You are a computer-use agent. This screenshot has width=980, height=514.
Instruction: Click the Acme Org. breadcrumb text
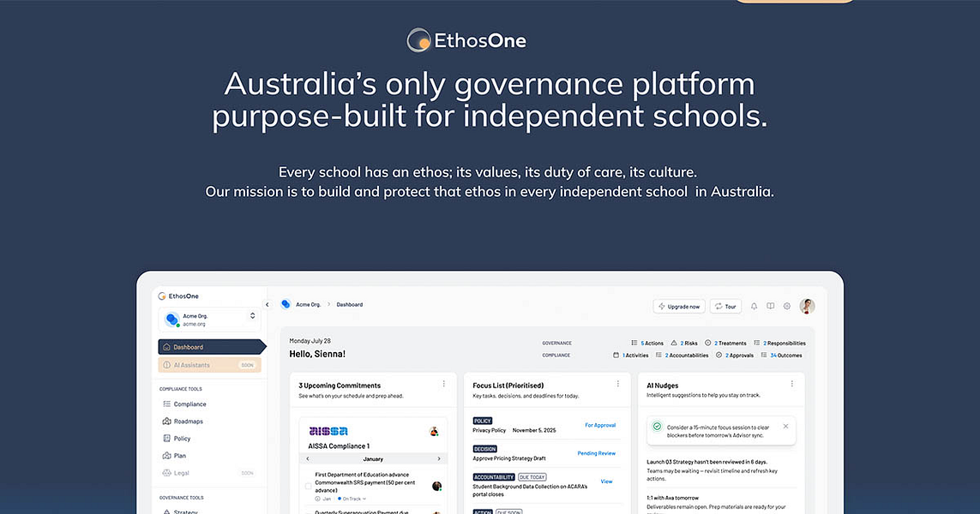308,305
